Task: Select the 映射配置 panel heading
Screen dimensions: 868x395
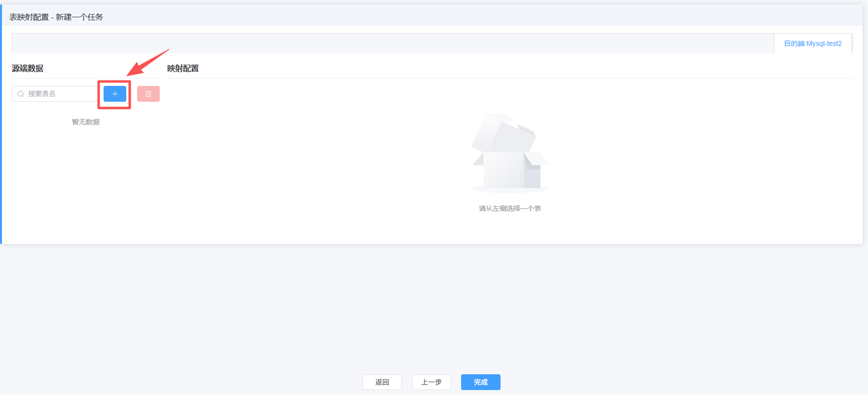Action: (x=183, y=69)
